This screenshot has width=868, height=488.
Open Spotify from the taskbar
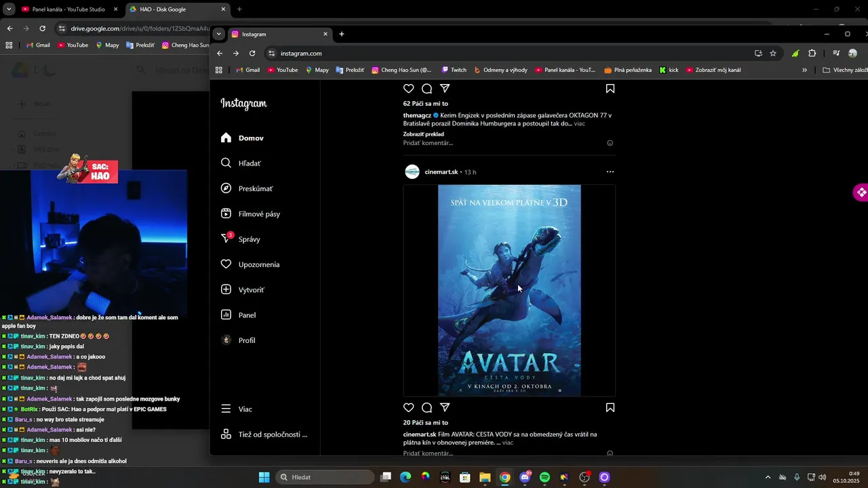click(545, 477)
